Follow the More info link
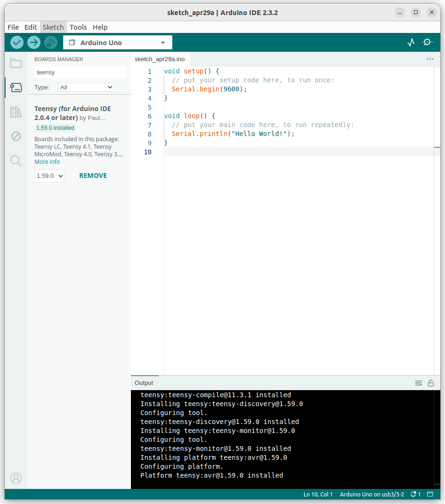Screen dimensions: 445x504 (47, 162)
